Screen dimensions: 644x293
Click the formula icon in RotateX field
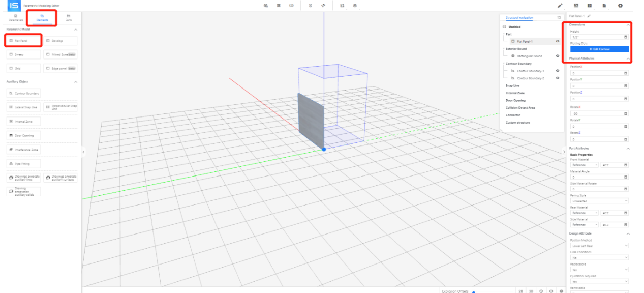[625, 113]
